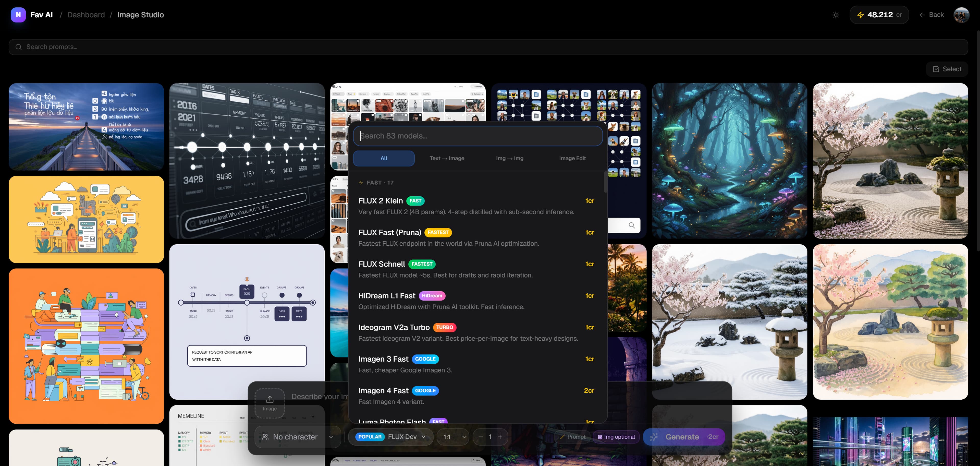This screenshot has width=980, height=466.
Task: Click the Generate button
Action: pos(684,437)
